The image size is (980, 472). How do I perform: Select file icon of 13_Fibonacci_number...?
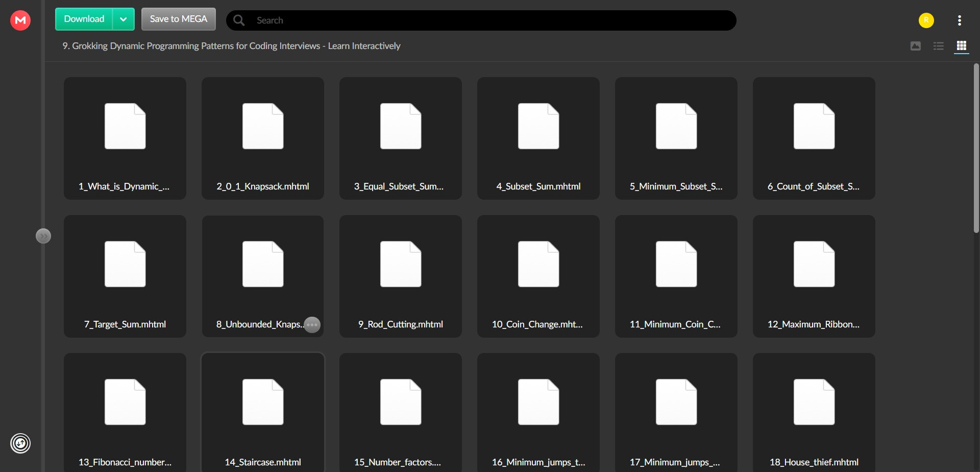coord(125,402)
